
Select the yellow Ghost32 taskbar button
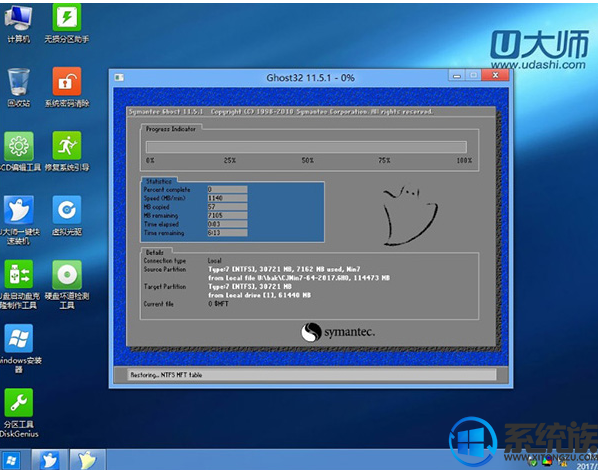click(x=87, y=460)
